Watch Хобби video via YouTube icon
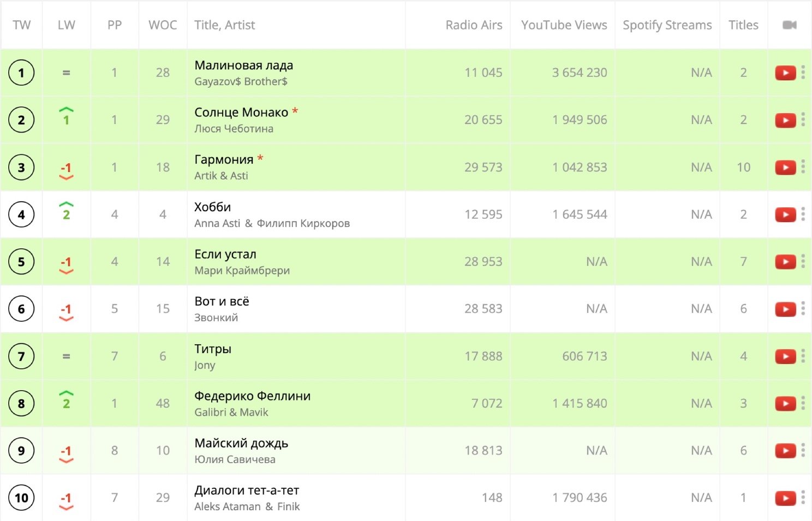Screen dimensions: 812x521 (785, 214)
